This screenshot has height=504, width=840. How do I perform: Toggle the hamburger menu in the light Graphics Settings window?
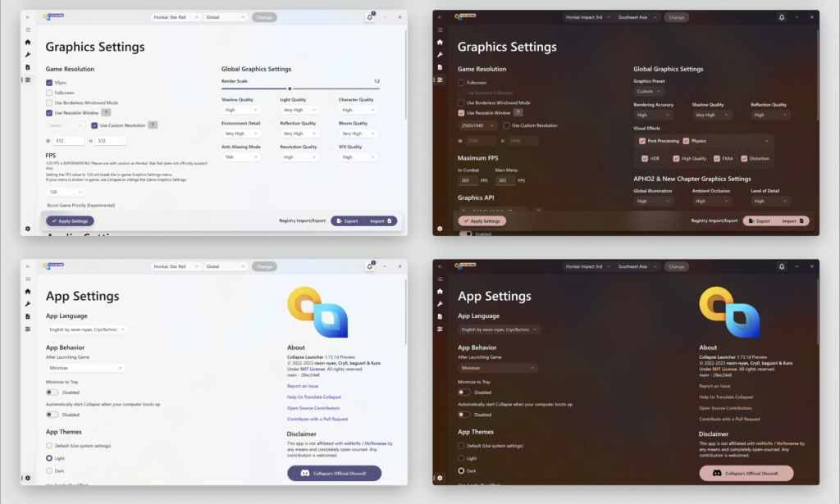pos(28,30)
